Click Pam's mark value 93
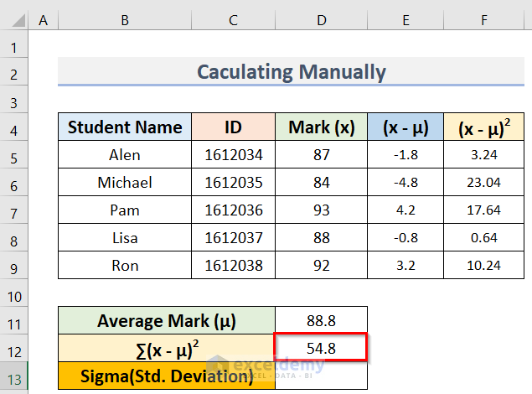Viewport: 532px width, 394px height. point(322,210)
